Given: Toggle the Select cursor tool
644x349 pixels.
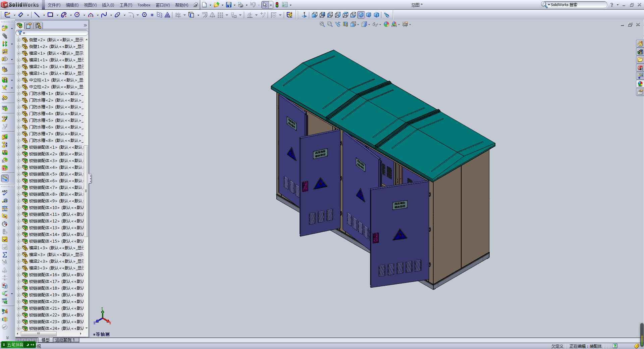Looking at the screenshot, I should 265,5.
